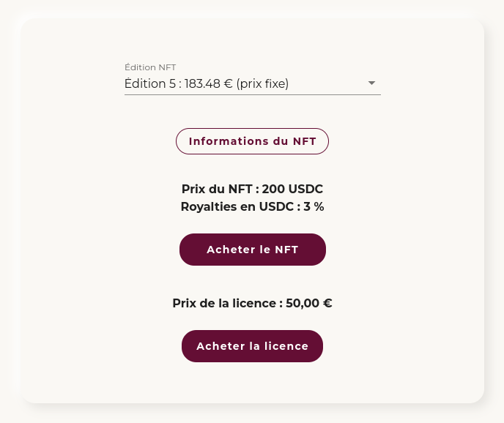Open Informations du NFT

[252, 141]
